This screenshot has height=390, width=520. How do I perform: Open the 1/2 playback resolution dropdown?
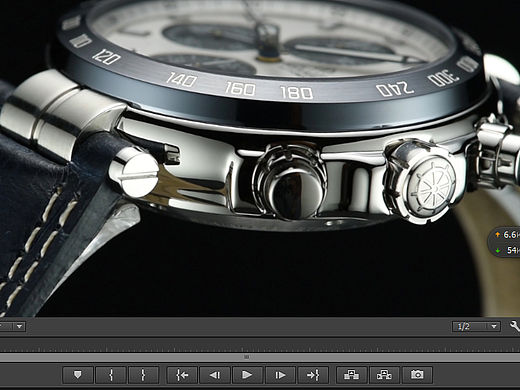click(x=476, y=326)
